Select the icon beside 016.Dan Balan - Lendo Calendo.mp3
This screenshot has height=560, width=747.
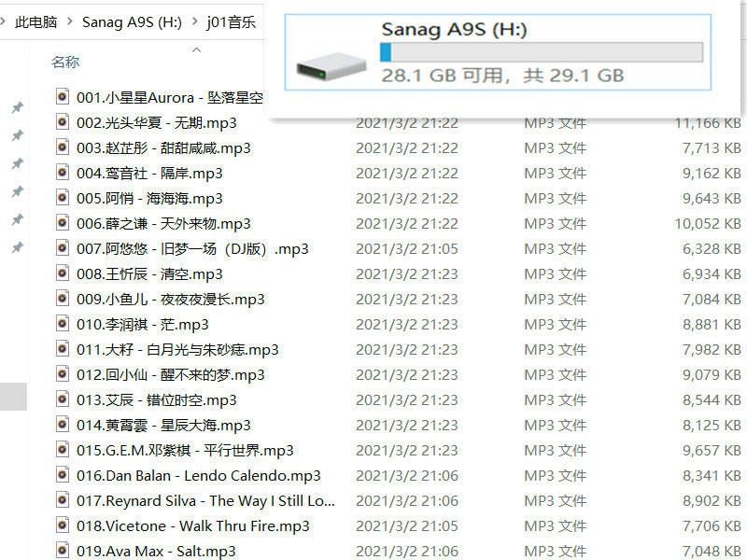point(62,475)
